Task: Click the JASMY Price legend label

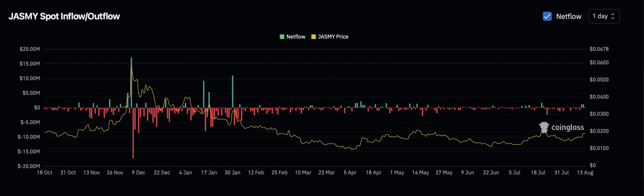Action: pyautogui.click(x=333, y=37)
